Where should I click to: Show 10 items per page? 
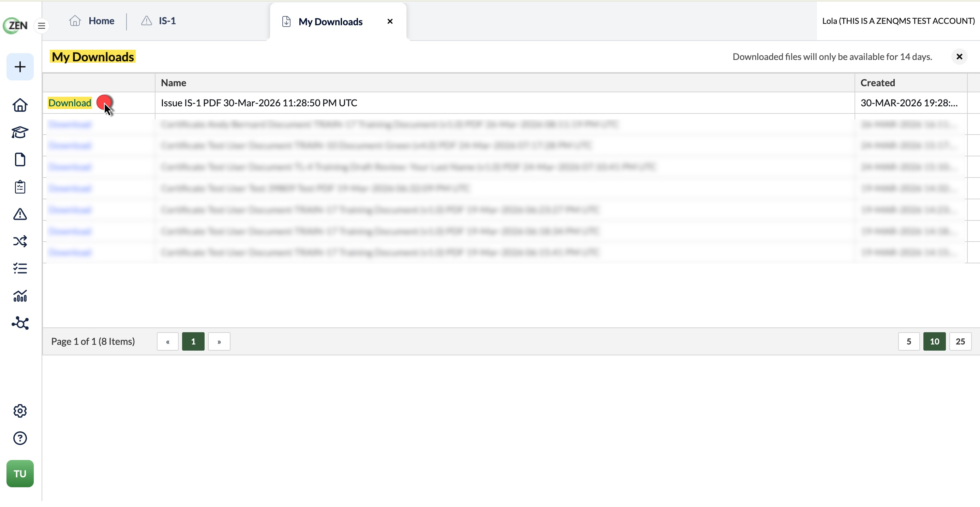(934, 342)
